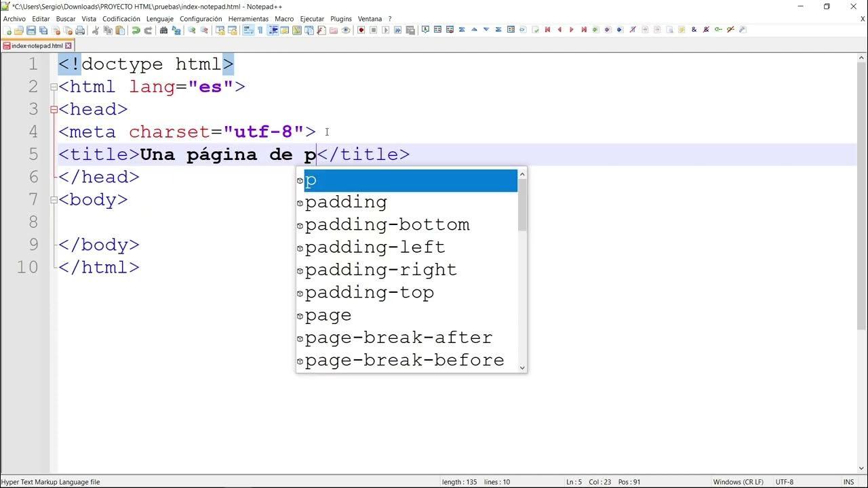Select padding from the autocomplete list

coord(346,201)
